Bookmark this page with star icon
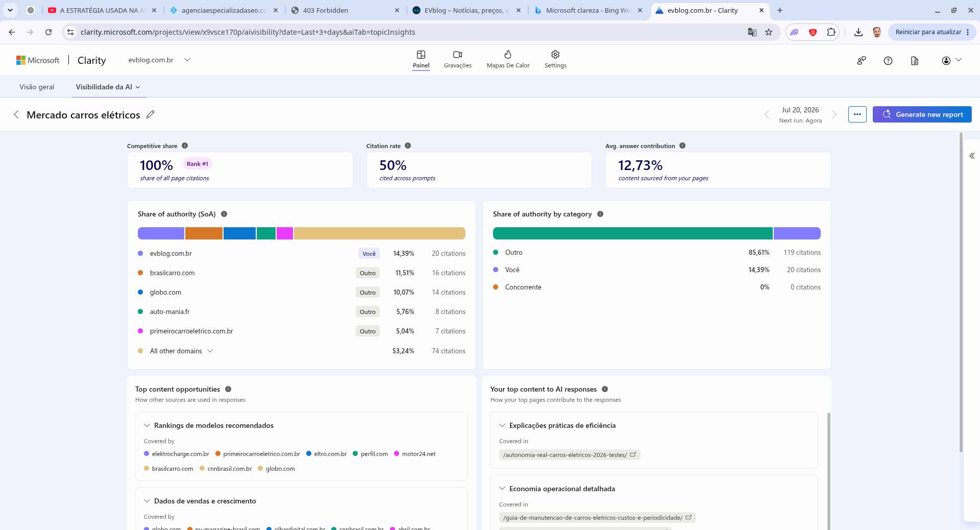980x530 pixels. [769, 32]
